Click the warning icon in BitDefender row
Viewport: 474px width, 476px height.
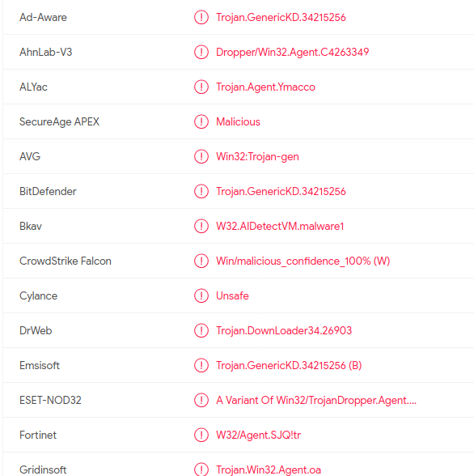pyautogui.click(x=201, y=191)
